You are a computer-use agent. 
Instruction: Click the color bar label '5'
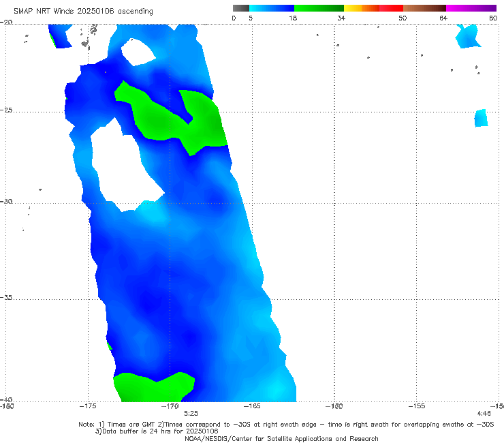pos(251,18)
